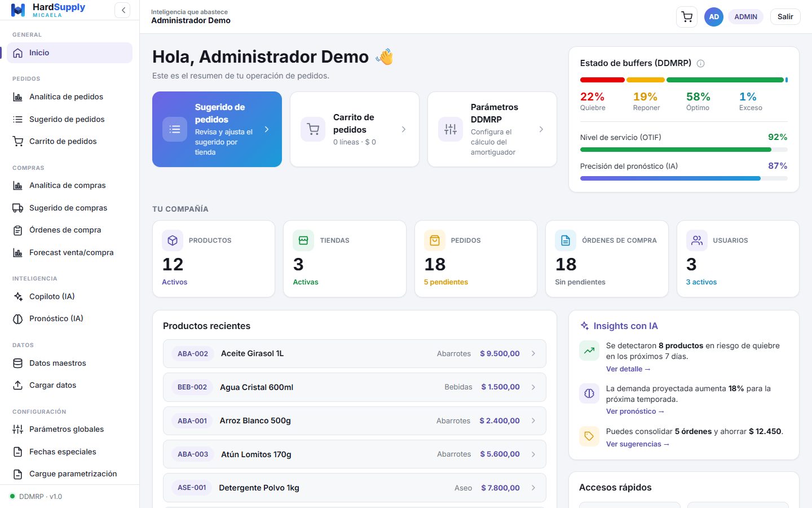Click the Tiendas store icon
Image resolution: width=812 pixels, height=508 pixels.
[303, 240]
